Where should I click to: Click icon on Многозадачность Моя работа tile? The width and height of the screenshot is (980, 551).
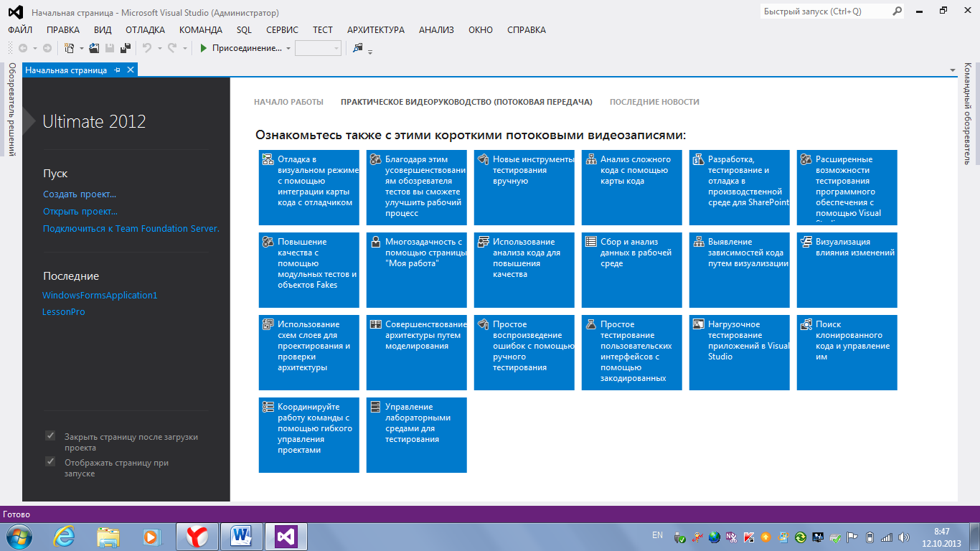click(375, 242)
